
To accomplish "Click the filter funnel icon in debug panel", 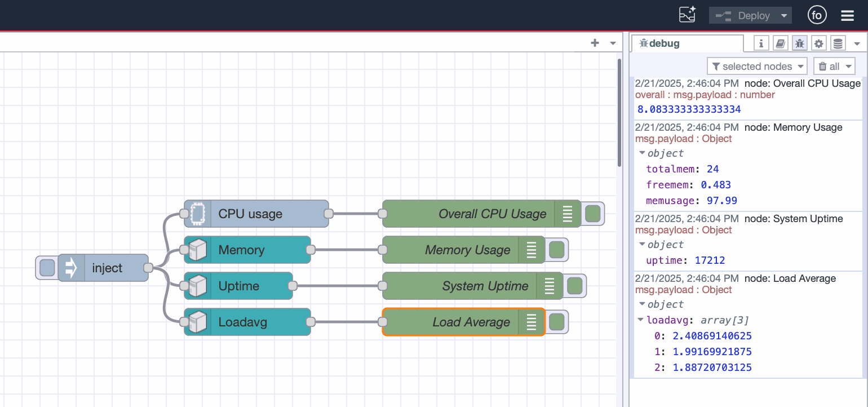I will pyautogui.click(x=716, y=66).
